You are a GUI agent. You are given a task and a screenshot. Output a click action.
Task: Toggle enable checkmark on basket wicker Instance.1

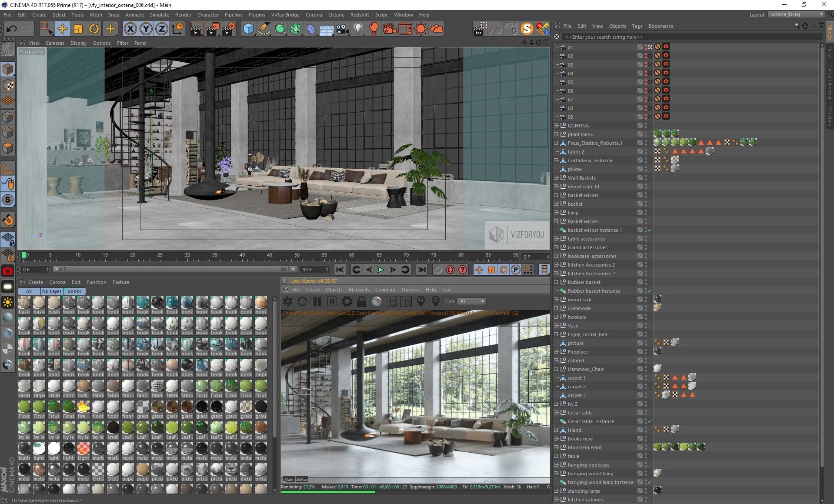coord(650,230)
